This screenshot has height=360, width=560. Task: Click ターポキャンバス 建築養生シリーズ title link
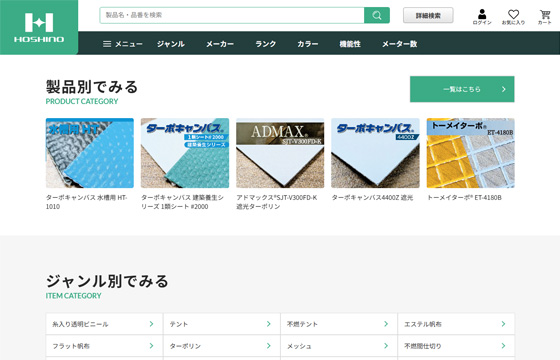182,202
